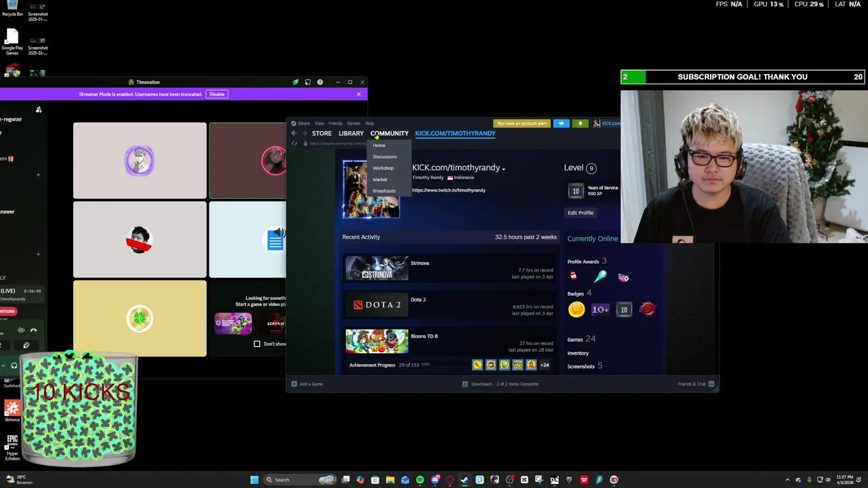Open Spotify from the taskbar
The width and height of the screenshot is (868, 488).
tap(420, 480)
